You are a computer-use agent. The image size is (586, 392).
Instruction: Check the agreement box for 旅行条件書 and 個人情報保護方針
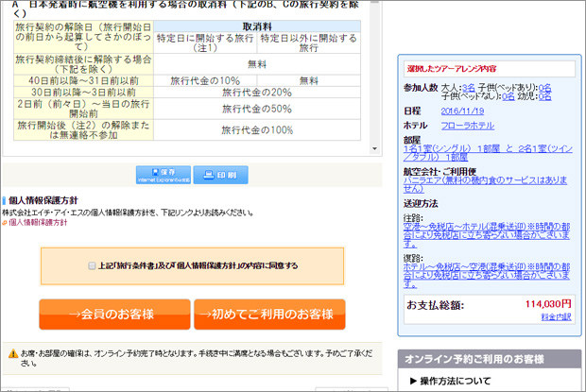tap(92, 266)
